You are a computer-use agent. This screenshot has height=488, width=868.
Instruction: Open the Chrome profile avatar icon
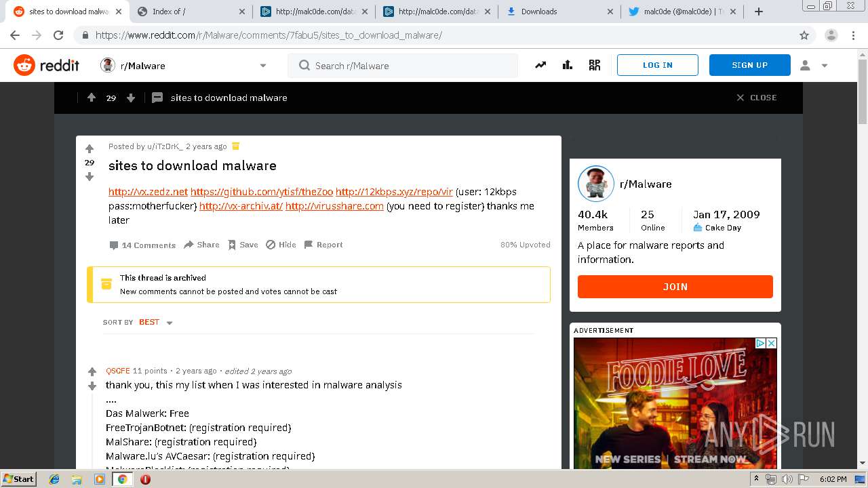click(x=831, y=35)
